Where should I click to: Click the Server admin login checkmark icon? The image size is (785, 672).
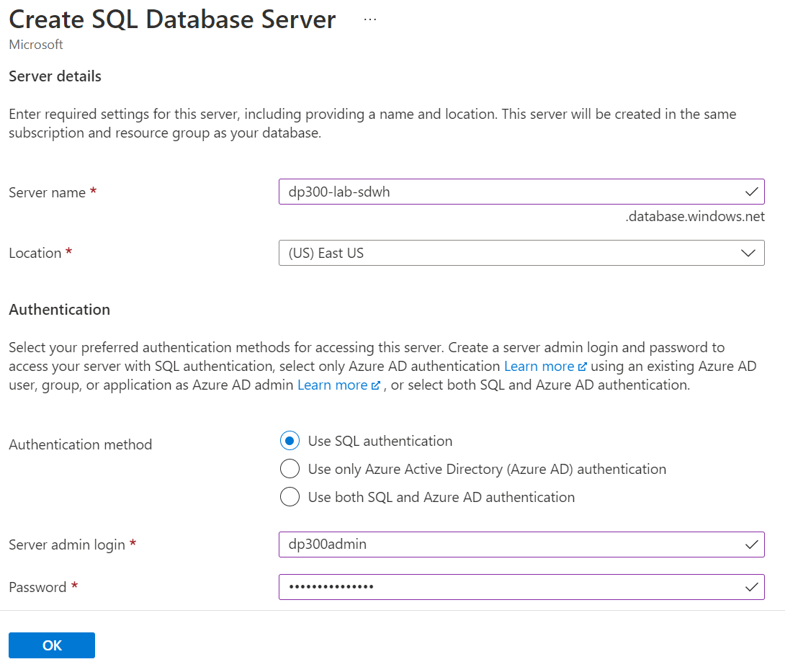point(751,545)
